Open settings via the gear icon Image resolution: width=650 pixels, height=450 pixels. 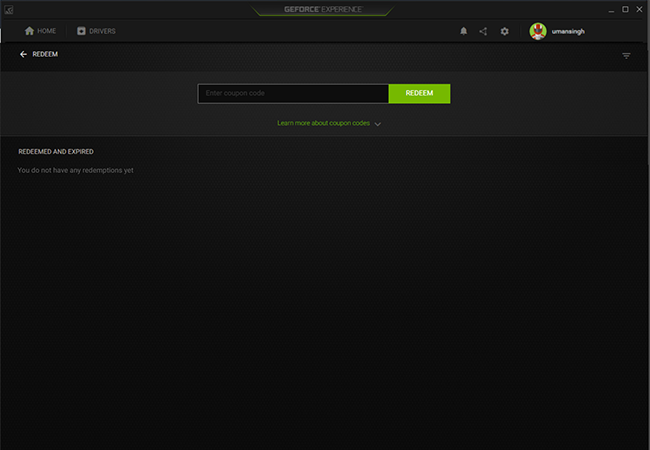coord(505,31)
